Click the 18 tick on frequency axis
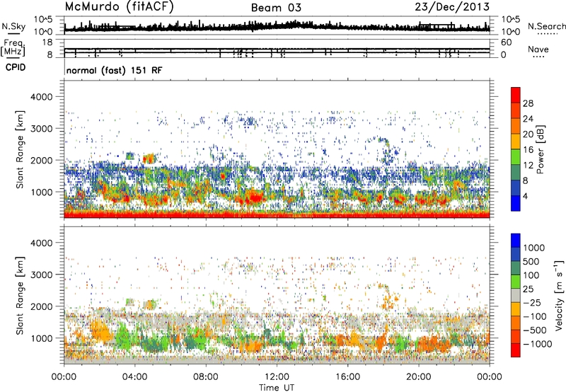 pos(47,42)
